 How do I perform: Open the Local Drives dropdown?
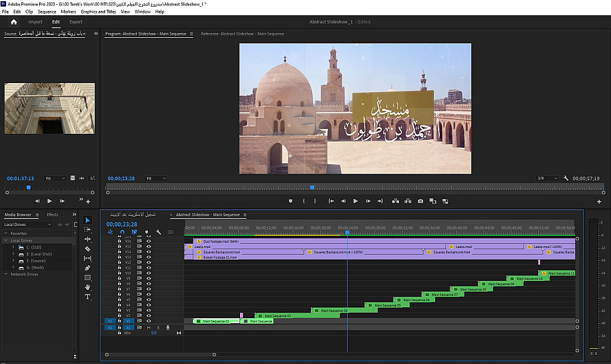pos(28,224)
